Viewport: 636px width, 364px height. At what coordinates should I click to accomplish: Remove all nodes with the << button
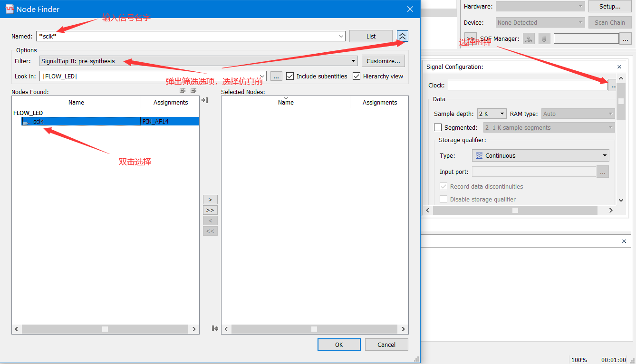[x=210, y=231]
